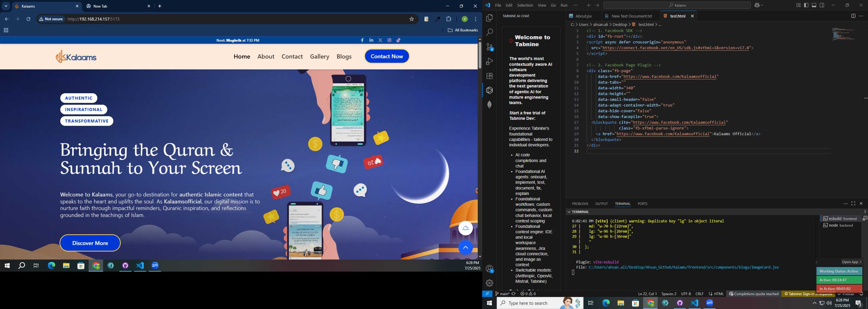Open the Blogs nav link
This screenshot has height=309, width=868.
(344, 57)
